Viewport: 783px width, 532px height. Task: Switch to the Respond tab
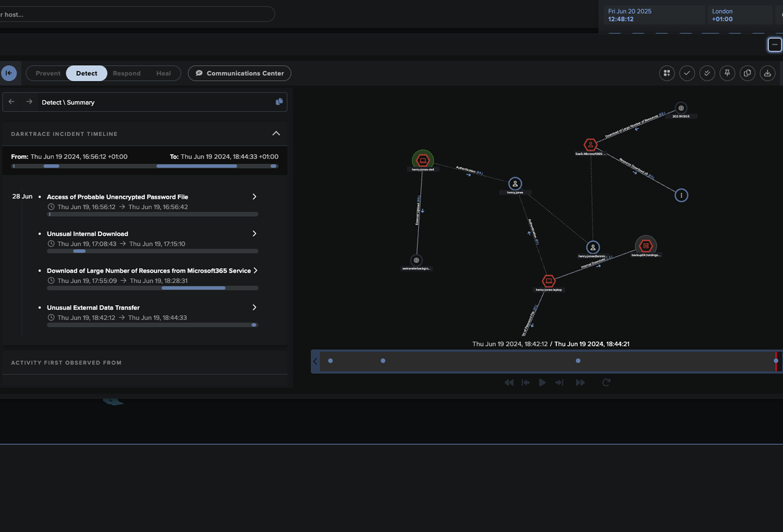[126, 73]
